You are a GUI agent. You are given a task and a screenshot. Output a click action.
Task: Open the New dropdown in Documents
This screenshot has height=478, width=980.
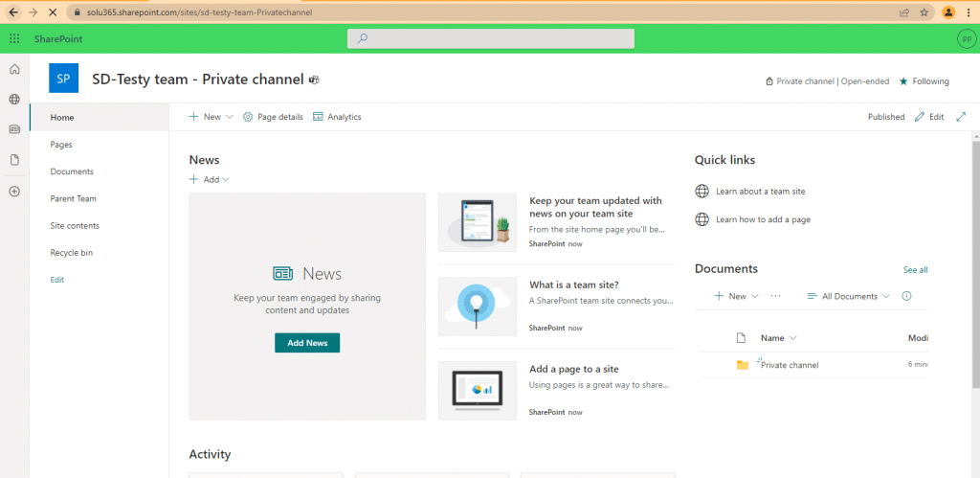click(x=736, y=297)
